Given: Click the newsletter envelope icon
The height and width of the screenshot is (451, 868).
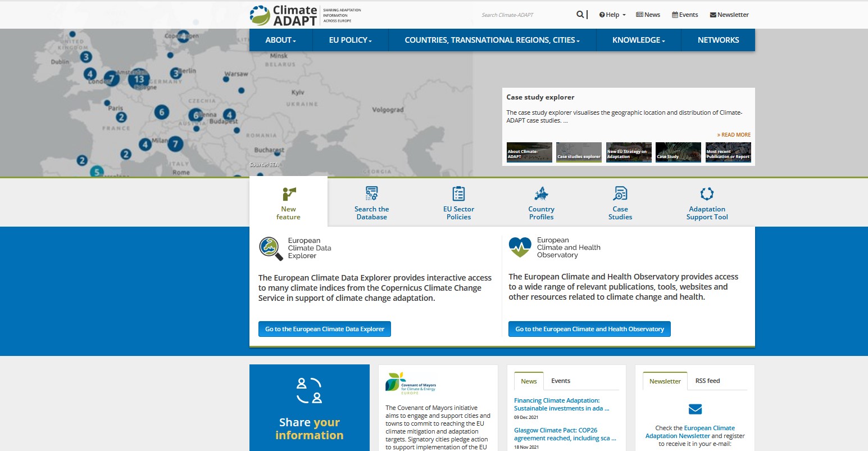Looking at the screenshot, I should pyautogui.click(x=695, y=409).
